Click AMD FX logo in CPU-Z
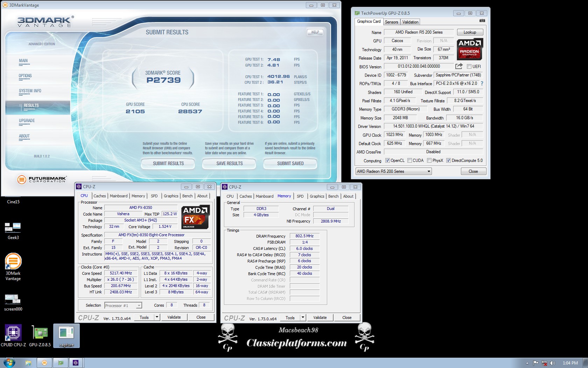 point(196,217)
